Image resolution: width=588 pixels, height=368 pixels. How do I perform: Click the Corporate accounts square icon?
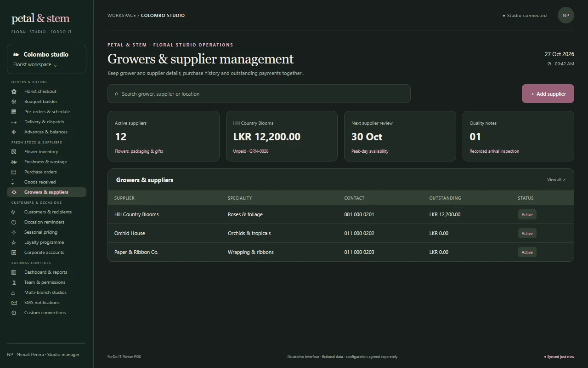coord(14,253)
